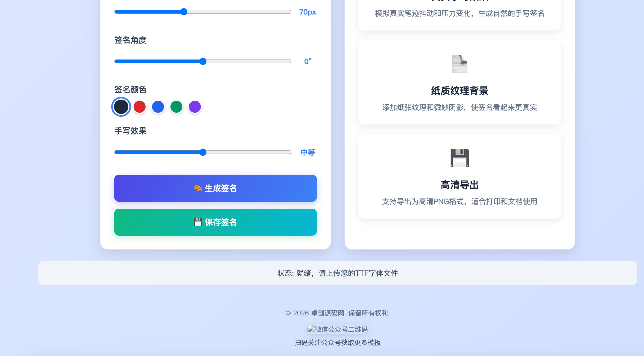644x356 pixels.
Task: Click the text 扫码关注公众号获取更多模板
Action: pos(337,342)
